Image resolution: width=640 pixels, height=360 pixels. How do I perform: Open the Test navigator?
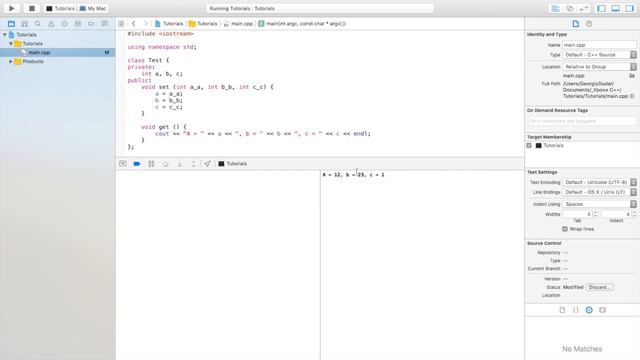click(x=64, y=24)
